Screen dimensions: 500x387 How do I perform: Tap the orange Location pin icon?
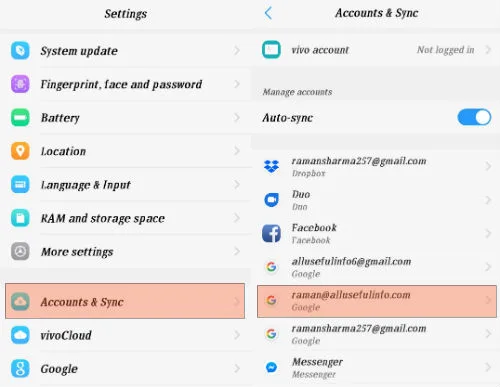20,151
